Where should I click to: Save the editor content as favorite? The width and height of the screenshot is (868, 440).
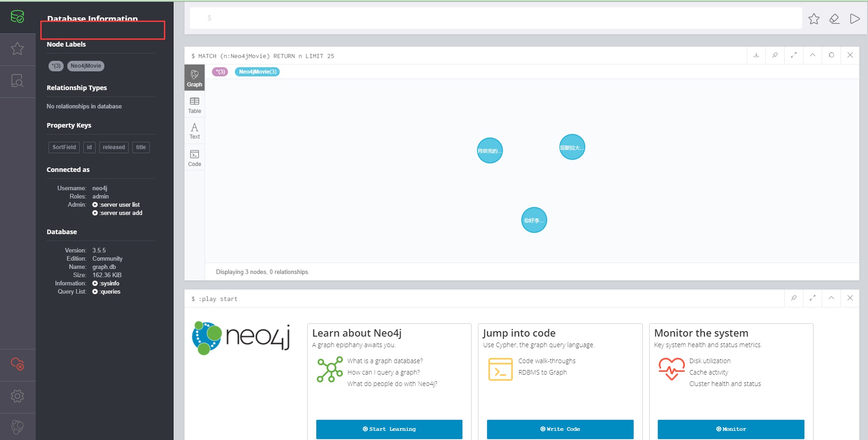point(814,18)
